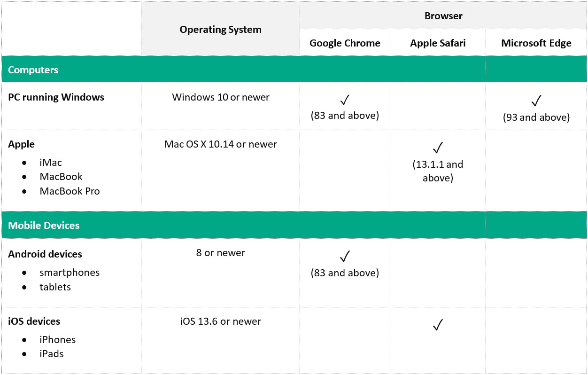
Task: Click the Edge checkmark in the Windows PC row
Action: pos(536,101)
